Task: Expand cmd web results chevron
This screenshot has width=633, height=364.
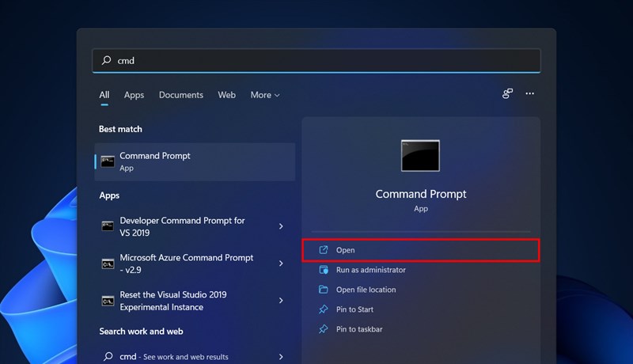Action: tap(281, 357)
